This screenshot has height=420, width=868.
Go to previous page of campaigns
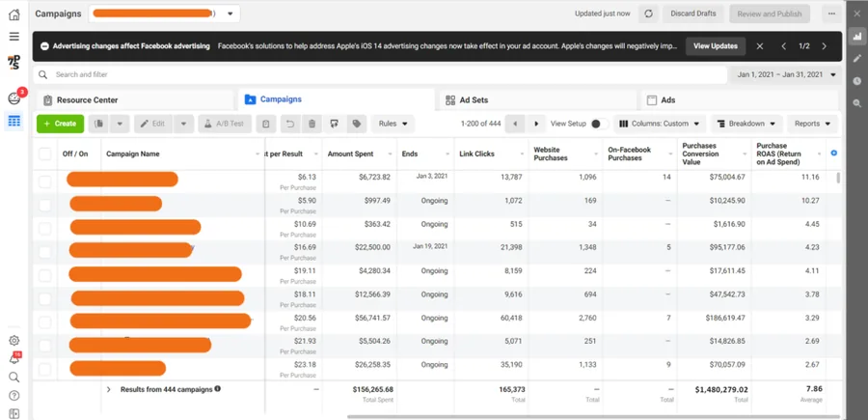pyautogui.click(x=515, y=124)
